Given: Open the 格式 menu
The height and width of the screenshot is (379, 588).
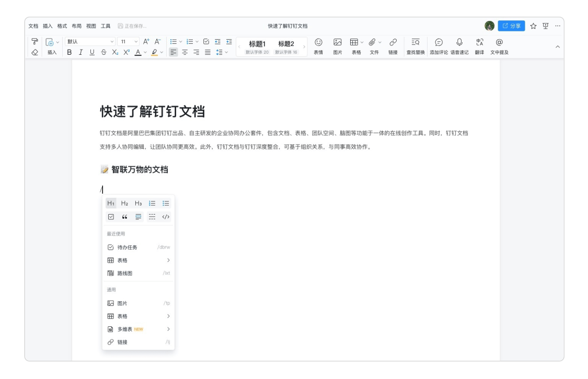Looking at the screenshot, I should (x=62, y=26).
